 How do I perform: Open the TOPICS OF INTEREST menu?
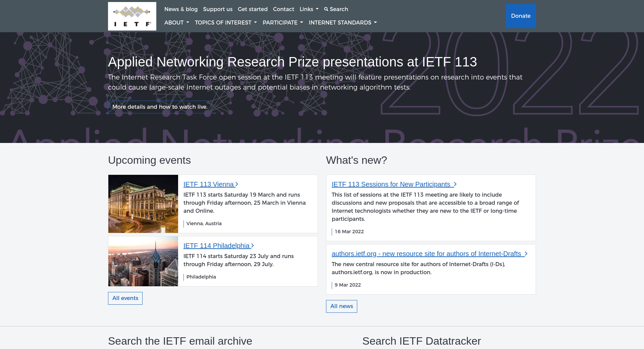click(225, 23)
